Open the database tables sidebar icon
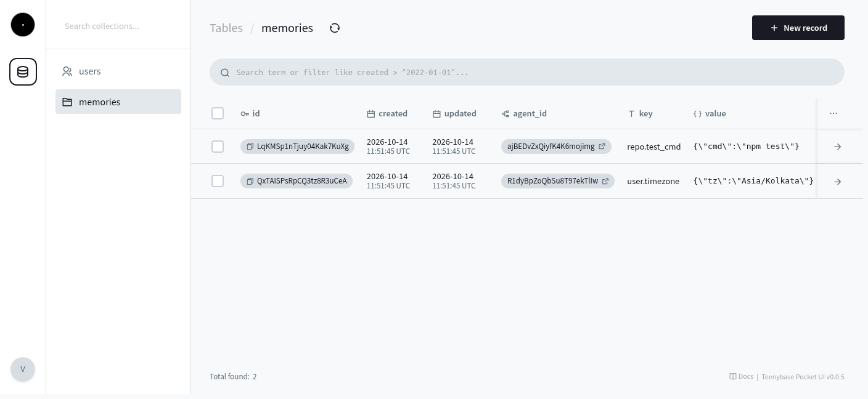This screenshot has width=868, height=399. (23, 72)
